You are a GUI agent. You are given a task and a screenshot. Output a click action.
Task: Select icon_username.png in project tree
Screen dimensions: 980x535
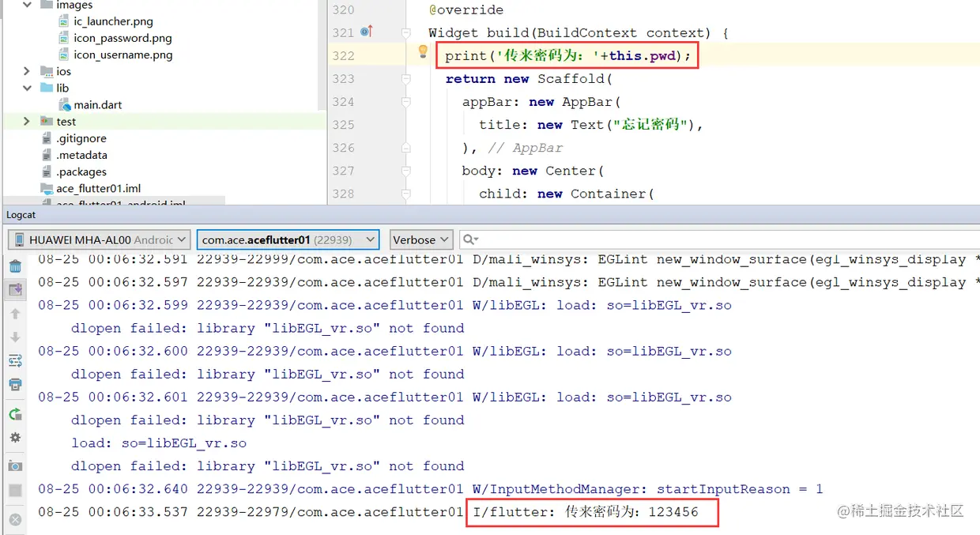122,55
